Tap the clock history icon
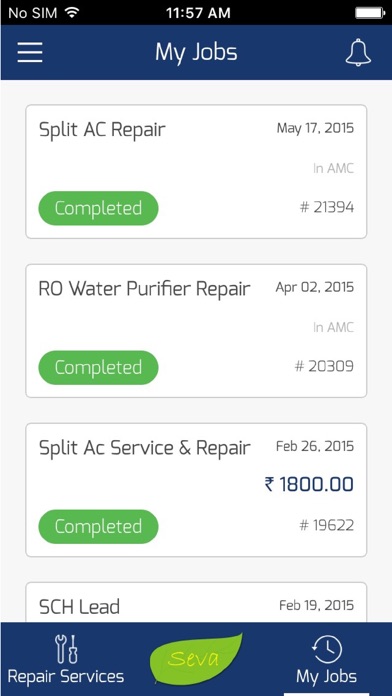Image resolution: width=392 pixels, height=696 pixels. (327, 650)
